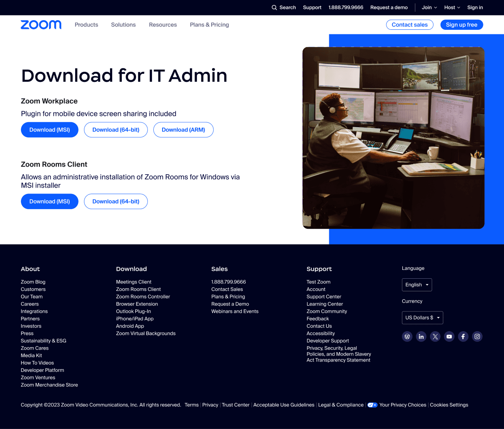
Task: Open Developer Support footer link
Action: [328, 341]
